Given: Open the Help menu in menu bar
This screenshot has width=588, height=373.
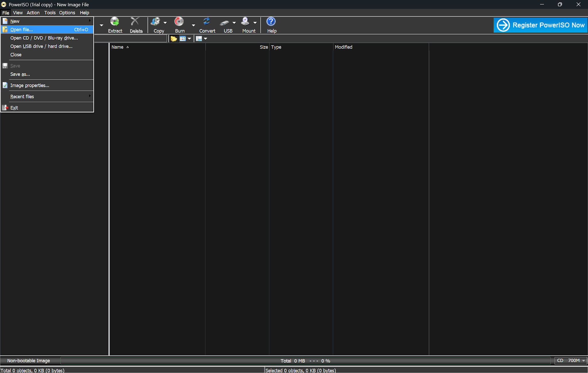Looking at the screenshot, I should [x=85, y=13].
